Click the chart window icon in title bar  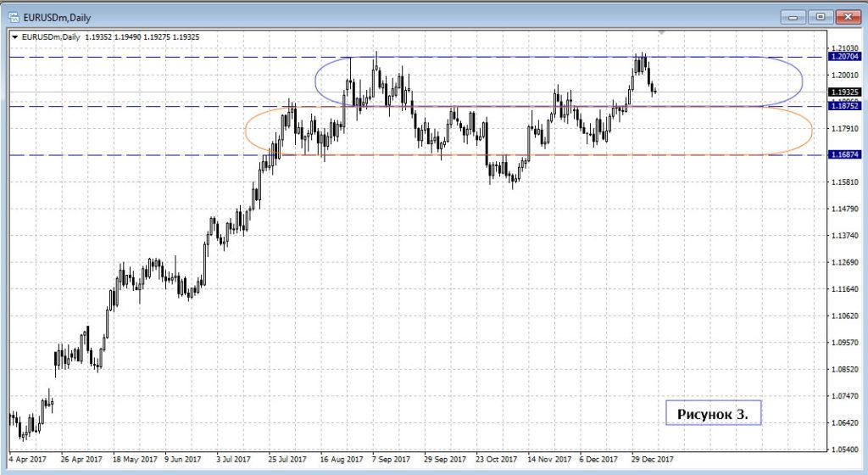(x=14, y=15)
